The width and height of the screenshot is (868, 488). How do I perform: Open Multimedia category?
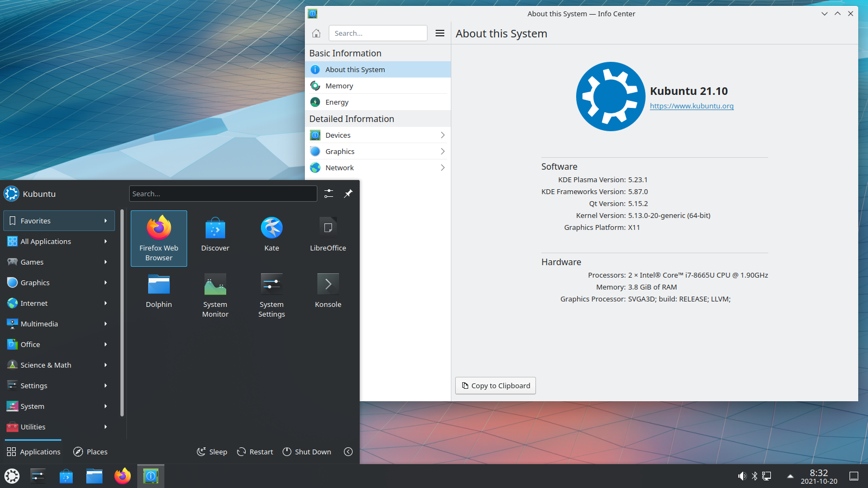[x=59, y=324]
